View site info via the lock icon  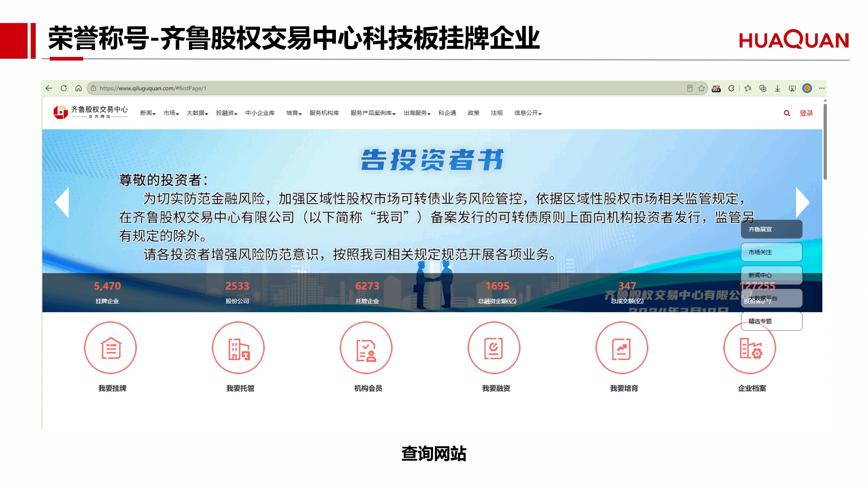click(93, 88)
